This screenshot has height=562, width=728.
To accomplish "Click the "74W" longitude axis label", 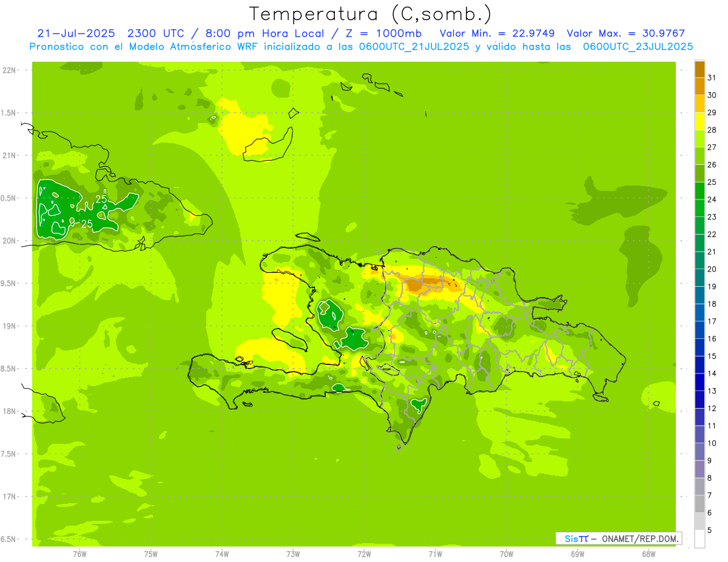I will [x=222, y=554].
